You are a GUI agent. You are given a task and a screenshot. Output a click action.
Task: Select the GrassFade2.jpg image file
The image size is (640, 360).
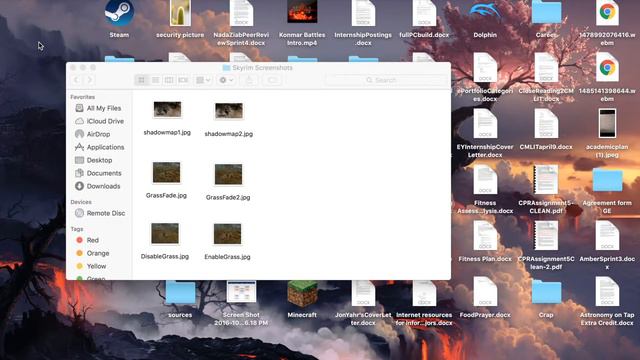point(228,174)
